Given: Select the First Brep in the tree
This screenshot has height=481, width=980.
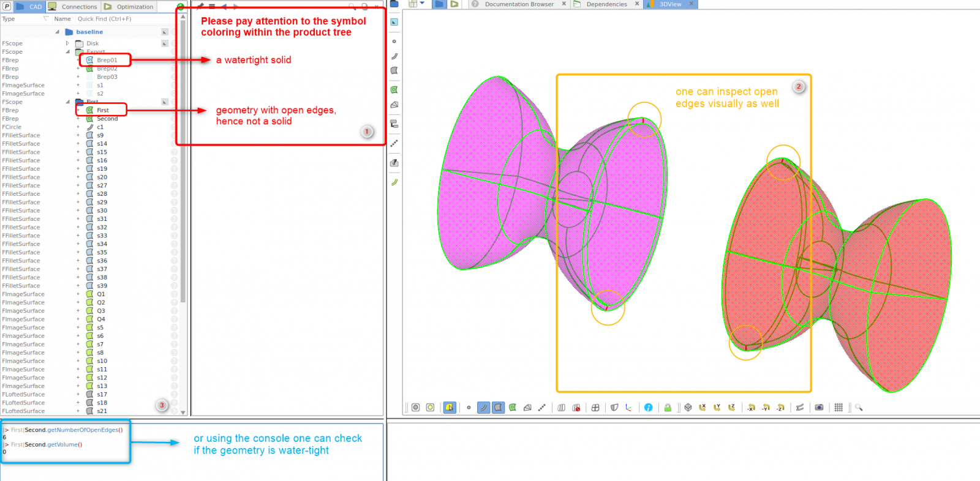Looking at the screenshot, I should coord(102,110).
